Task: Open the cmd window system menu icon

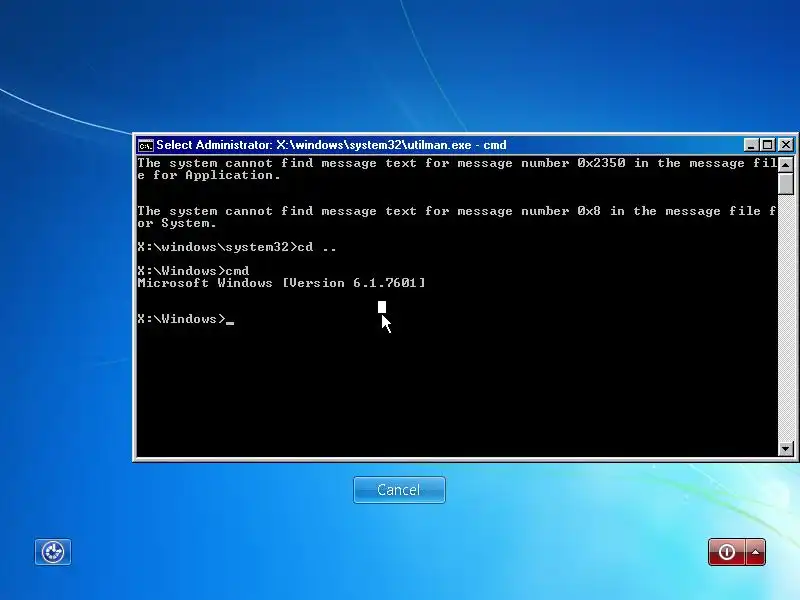Action: pyautogui.click(x=145, y=145)
